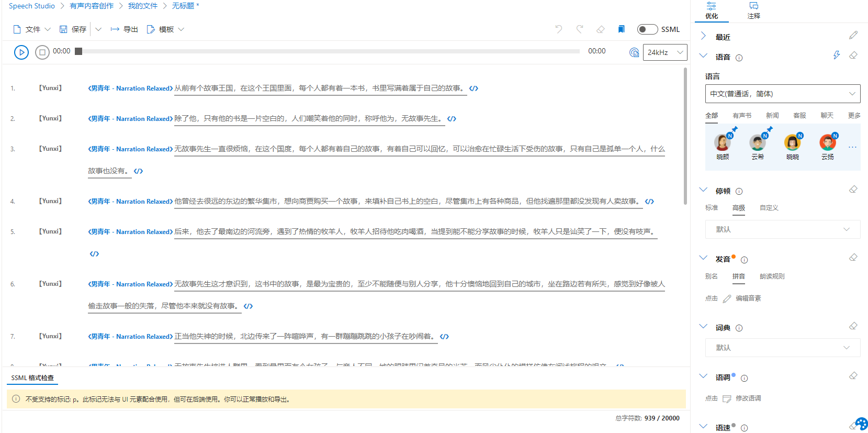Clear pronunciation with 发音 eraser icon
The width and height of the screenshot is (868, 433).
[853, 258]
